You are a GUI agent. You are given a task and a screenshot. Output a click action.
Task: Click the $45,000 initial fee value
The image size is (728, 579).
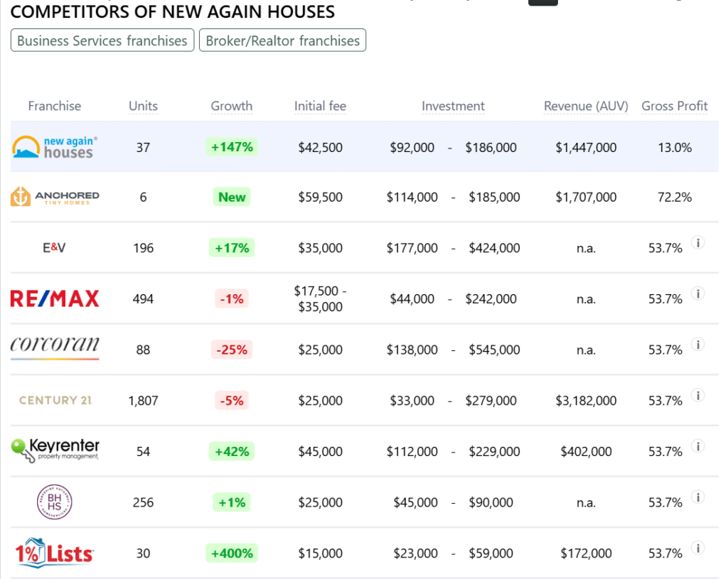(x=321, y=451)
